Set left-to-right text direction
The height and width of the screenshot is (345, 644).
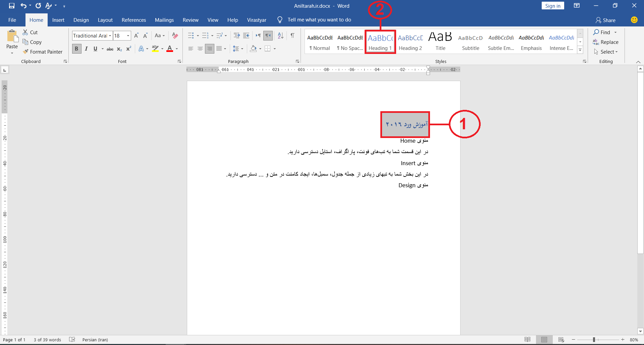258,36
